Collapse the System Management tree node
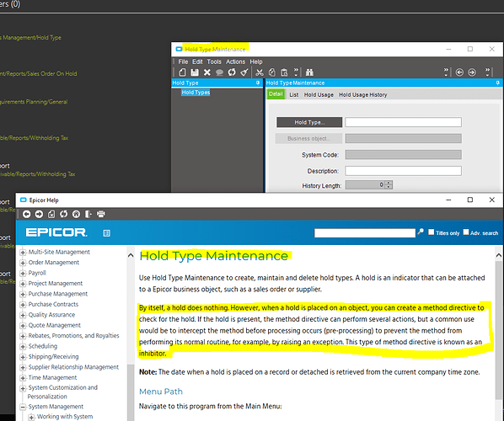 tap(23, 407)
